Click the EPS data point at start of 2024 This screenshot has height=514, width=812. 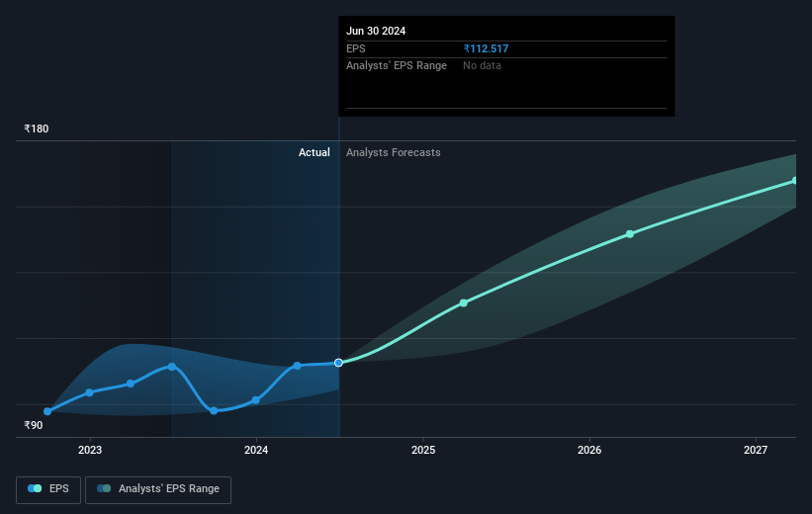click(x=256, y=400)
